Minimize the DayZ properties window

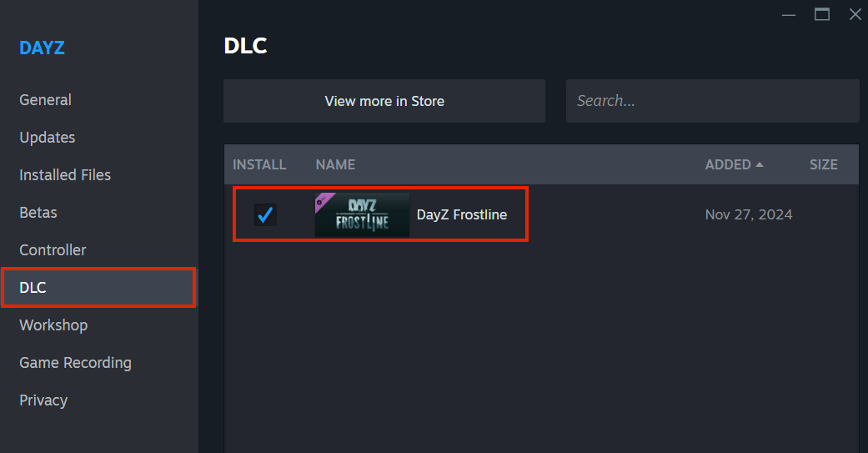[x=789, y=14]
